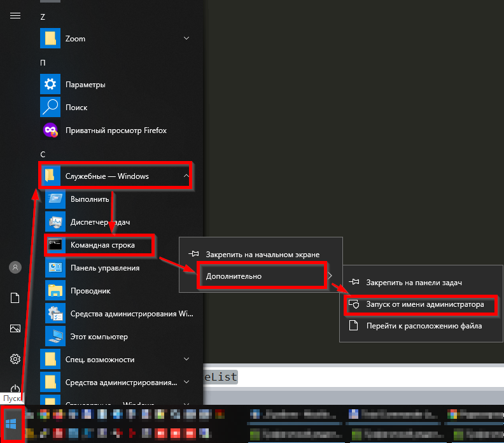Choose Перейти к расположению файла
The image size is (504, 443).
click(x=421, y=326)
